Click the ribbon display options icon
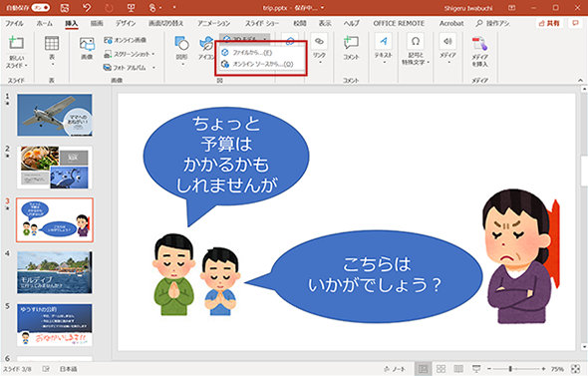 511,8
